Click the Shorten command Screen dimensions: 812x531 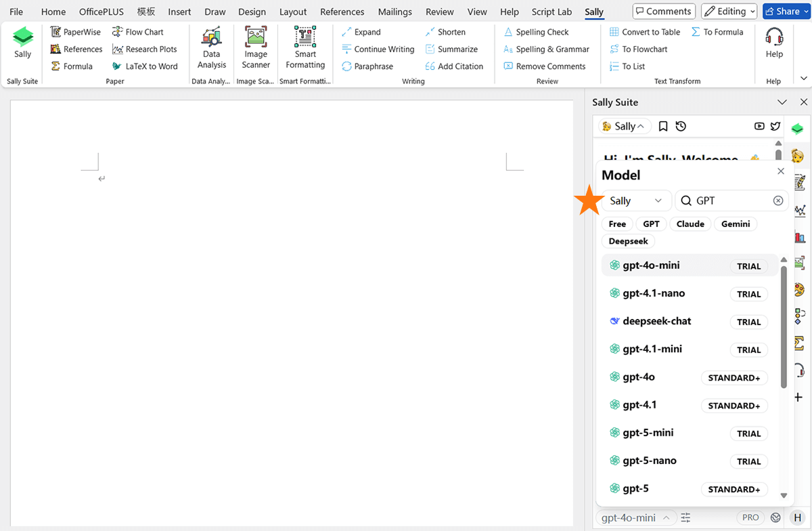445,32
